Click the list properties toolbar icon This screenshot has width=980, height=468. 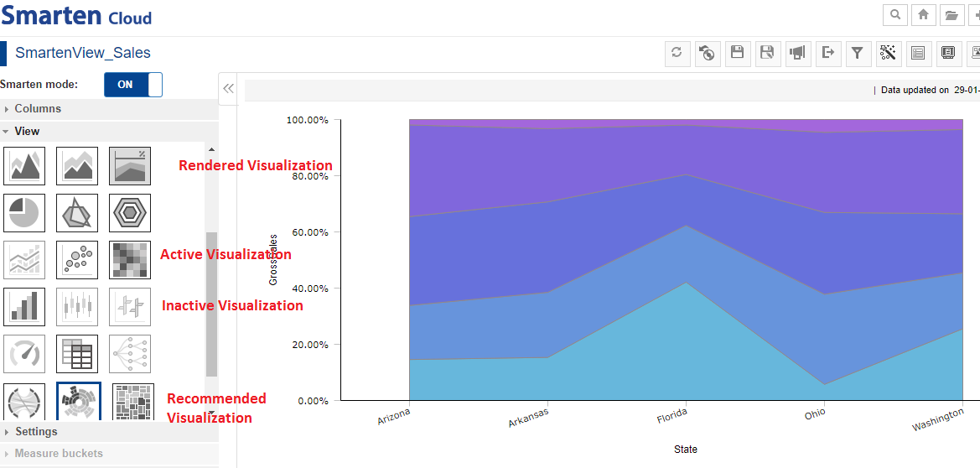tap(918, 53)
